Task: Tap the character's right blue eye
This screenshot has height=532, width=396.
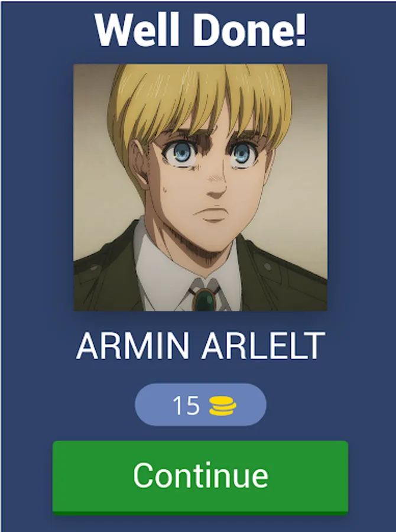Action: click(242, 153)
